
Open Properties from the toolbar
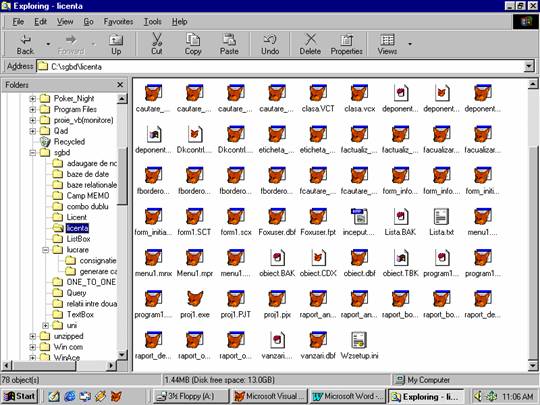[346, 44]
